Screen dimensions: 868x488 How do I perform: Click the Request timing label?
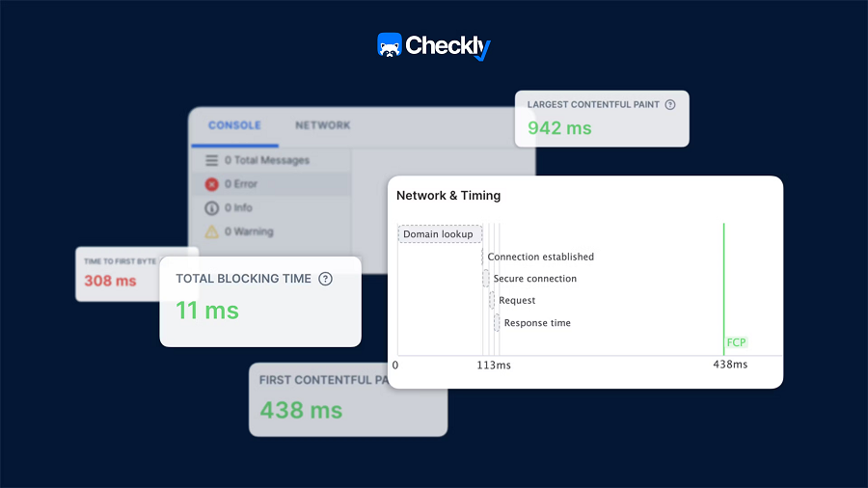pyautogui.click(x=517, y=301)
